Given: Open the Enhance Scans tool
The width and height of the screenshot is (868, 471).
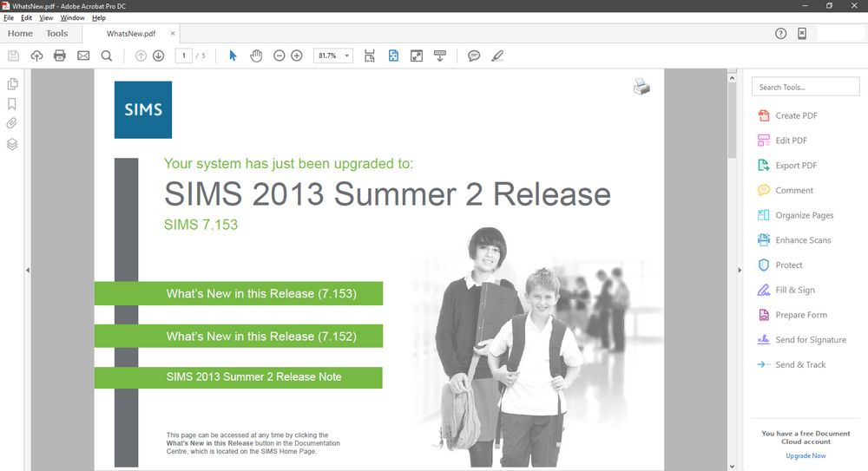Looking at the screenshot, I should click(x=794, y=240).
